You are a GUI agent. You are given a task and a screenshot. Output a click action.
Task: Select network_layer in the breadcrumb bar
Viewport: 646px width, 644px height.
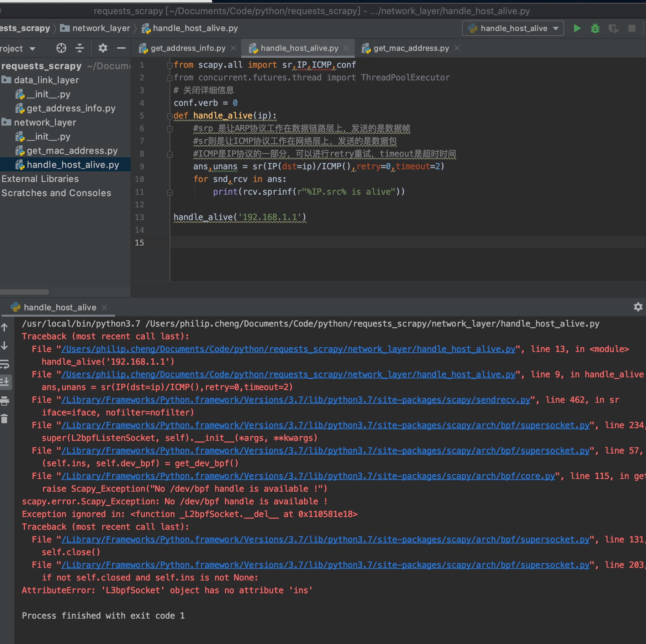pyautogui.click(x=95, y=28)
